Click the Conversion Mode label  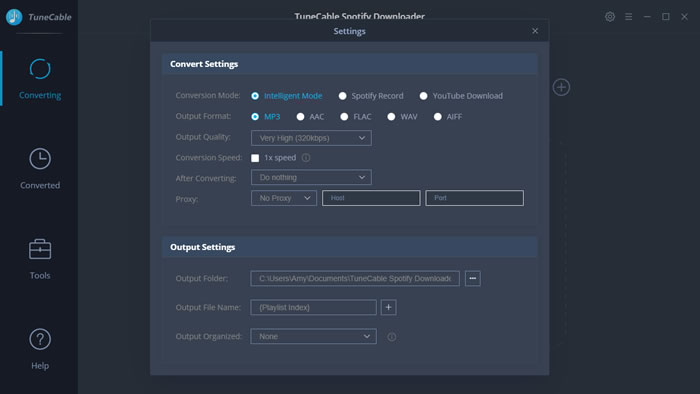208,95
